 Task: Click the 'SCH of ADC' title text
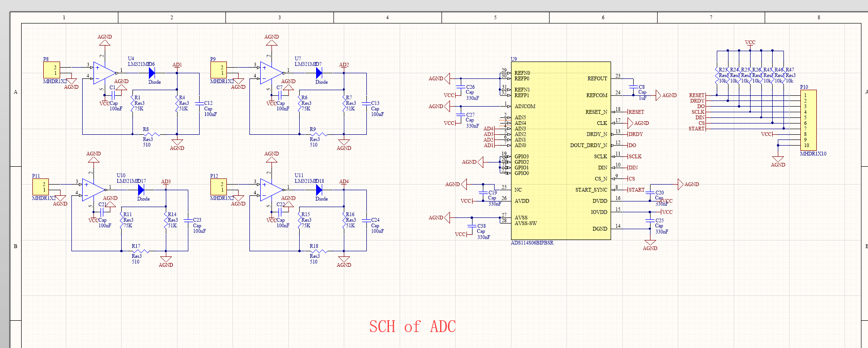412,326
